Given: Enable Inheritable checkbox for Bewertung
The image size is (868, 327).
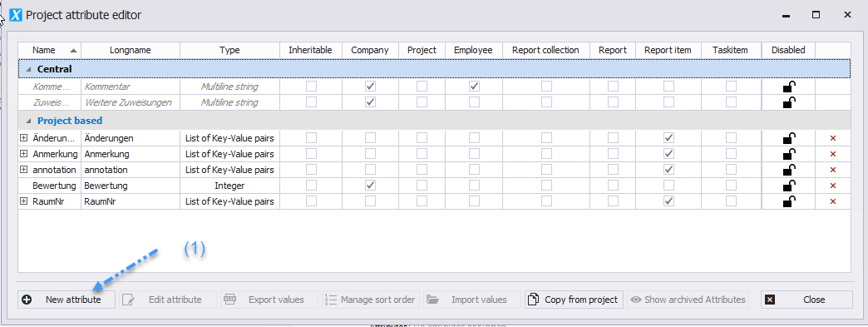Looking at the screenshot, I should tap(311, 186).
